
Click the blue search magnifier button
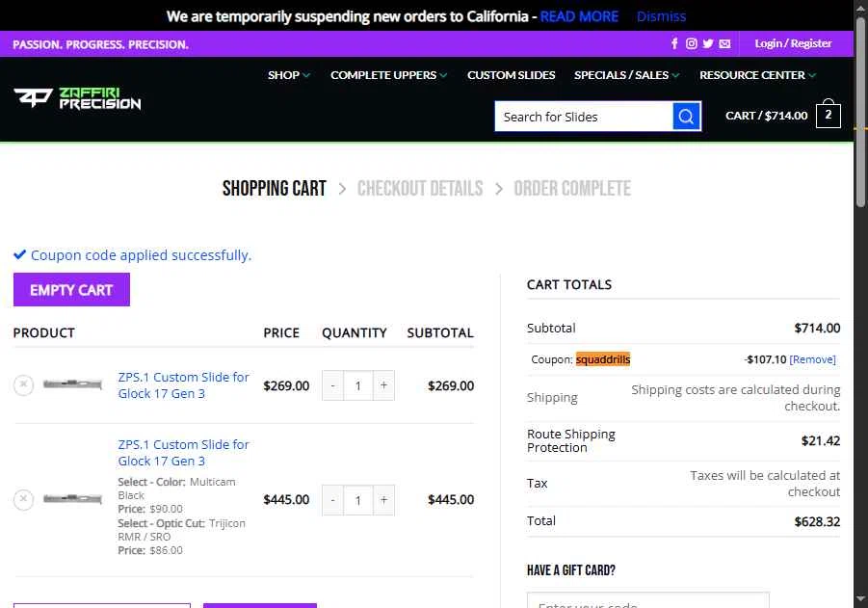coord(687,117)
